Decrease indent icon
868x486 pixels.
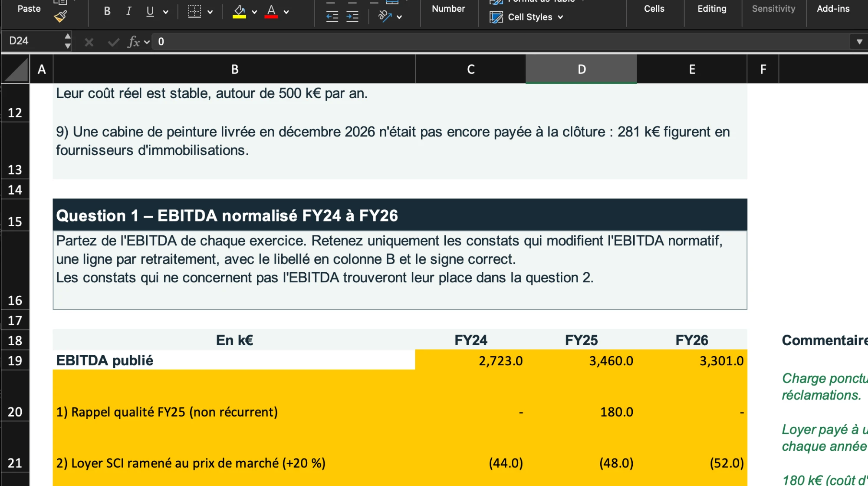click(x=332, y=17)
